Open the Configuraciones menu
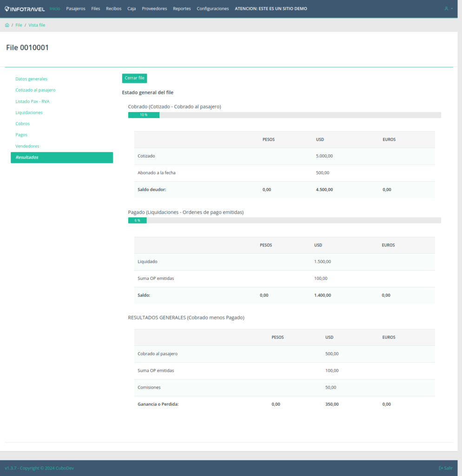462x476 pixels. click(213, 8)
